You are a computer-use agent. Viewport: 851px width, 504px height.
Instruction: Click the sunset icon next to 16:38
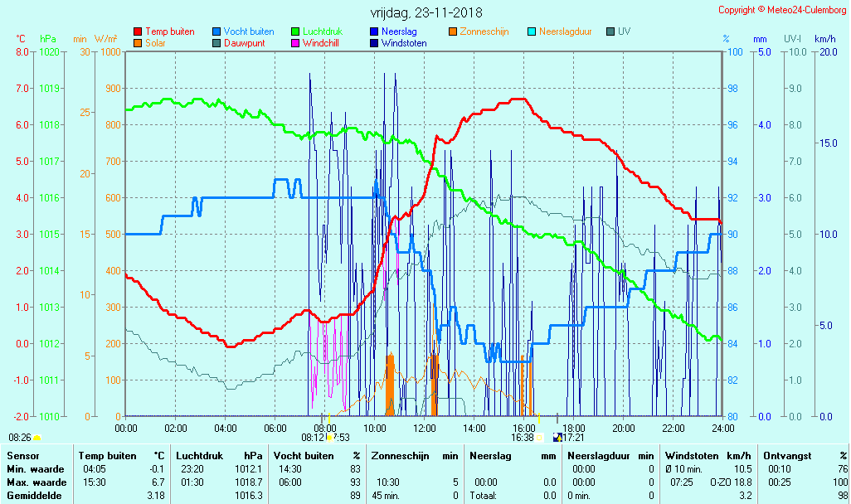coord(540,437)
